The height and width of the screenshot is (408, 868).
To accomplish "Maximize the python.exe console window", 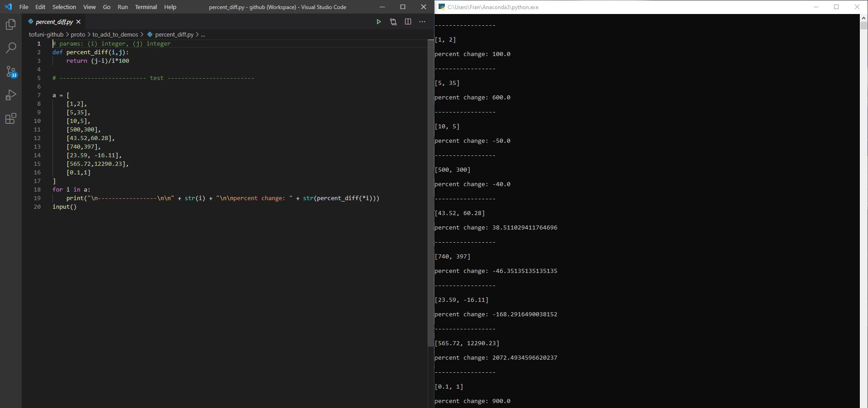I will tap(836, 7).
